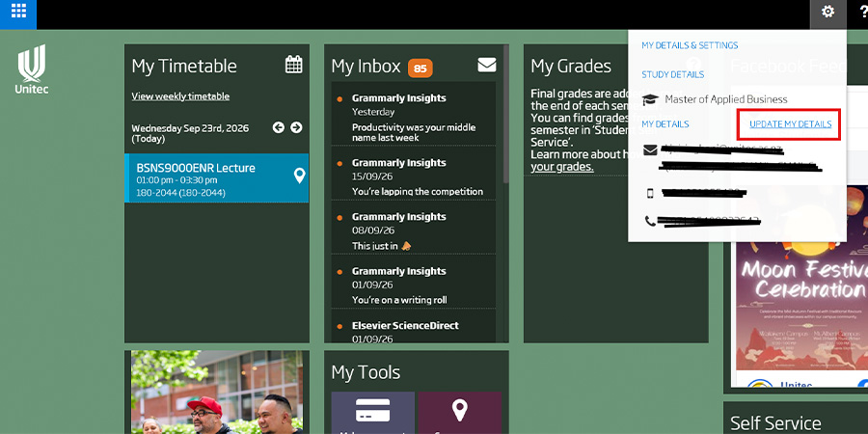Click View weekly timetable link
The image size is (868, 434).
180,96
